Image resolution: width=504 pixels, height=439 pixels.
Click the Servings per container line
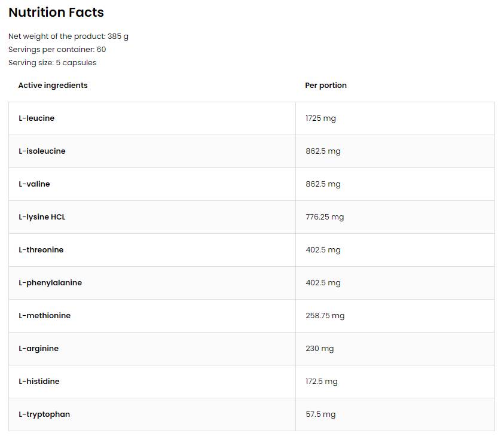click(57, 50)
